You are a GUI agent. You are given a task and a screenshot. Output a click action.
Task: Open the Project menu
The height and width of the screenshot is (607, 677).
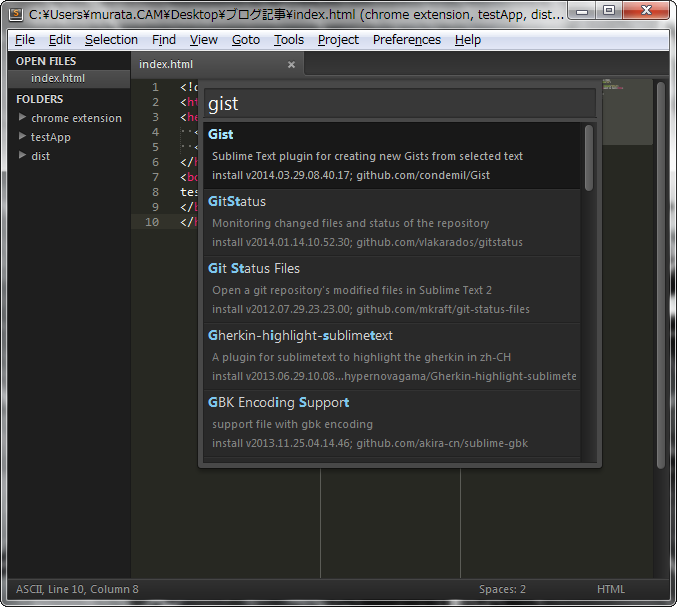click(x=338, y=40)
